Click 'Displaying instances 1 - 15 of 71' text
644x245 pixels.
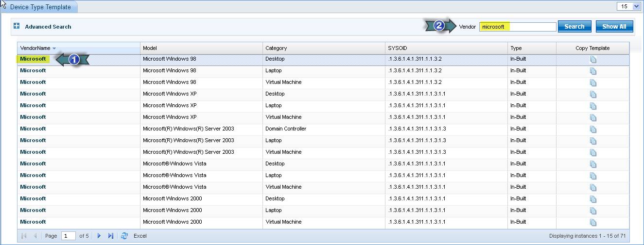[587, 236]
